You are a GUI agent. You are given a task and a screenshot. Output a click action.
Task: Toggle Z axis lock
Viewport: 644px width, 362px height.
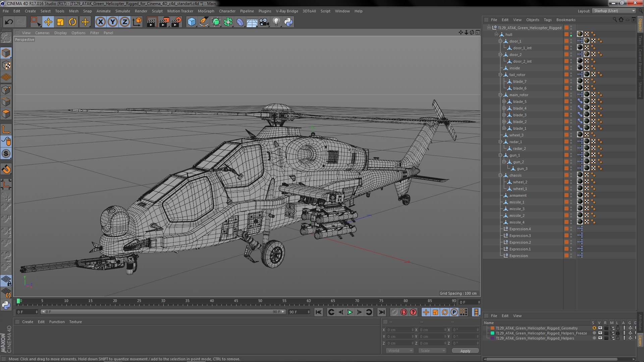125,22
